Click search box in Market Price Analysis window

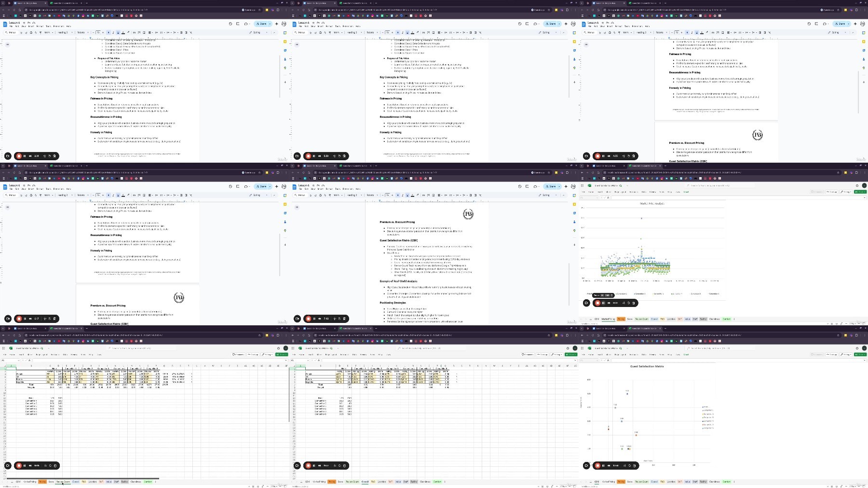[x=720, y=185]
